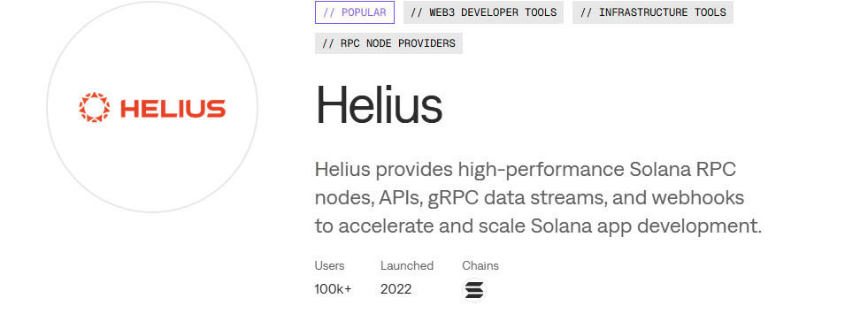Open the Helius logo image
This screenshot has width=868, height=329.
click(x=152, y=107)
